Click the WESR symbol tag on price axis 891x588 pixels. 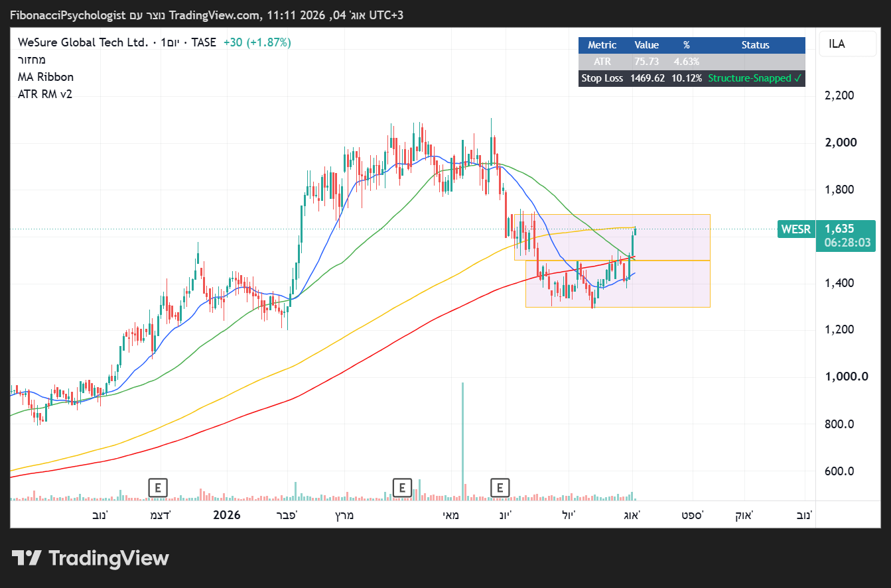pos(795,229)
